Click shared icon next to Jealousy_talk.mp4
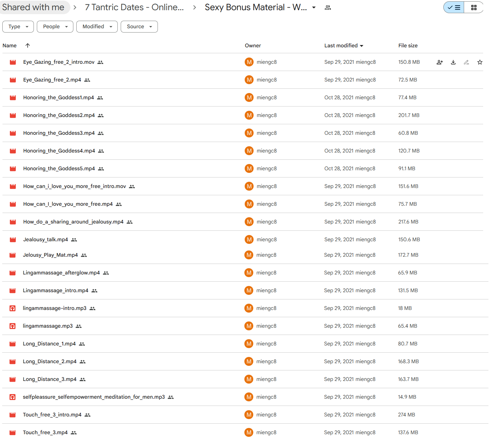 (74, 240)
